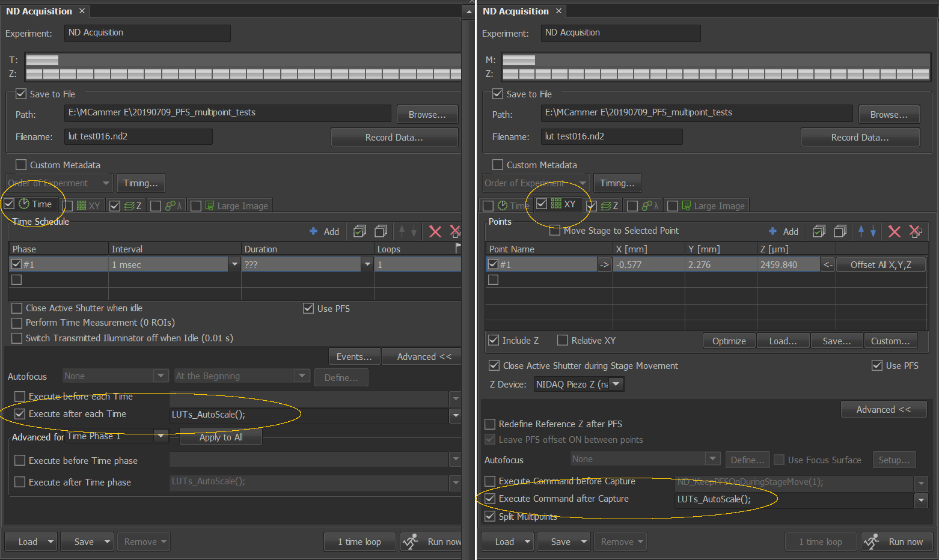
Task: Click Deselect All phases icon in Time Schedule
Action: (381, 231)
